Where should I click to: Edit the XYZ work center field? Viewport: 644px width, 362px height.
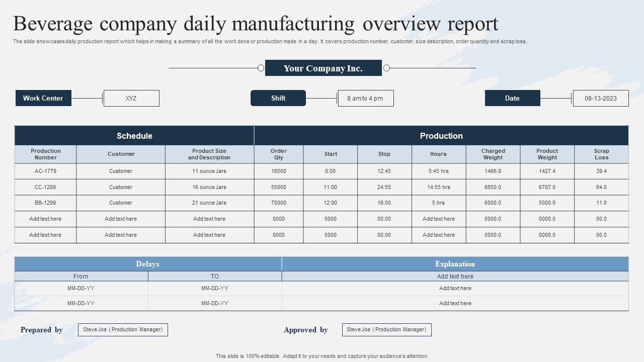tap(131, 99)
